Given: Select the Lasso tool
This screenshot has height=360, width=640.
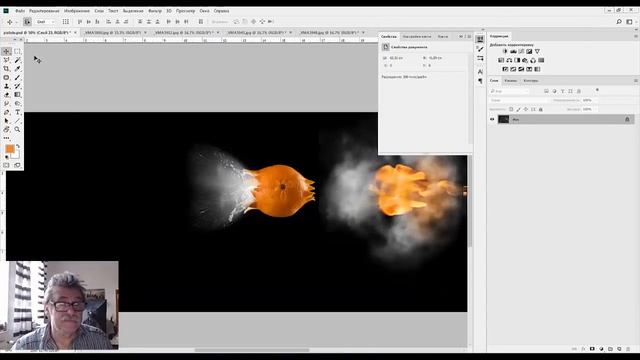Looking at the screenshot, I should 7,60.
